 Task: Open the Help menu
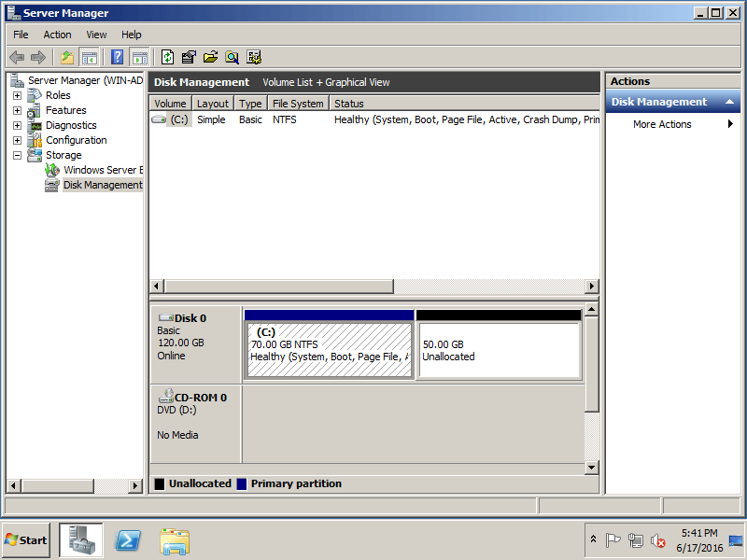[x=131, y=35]
